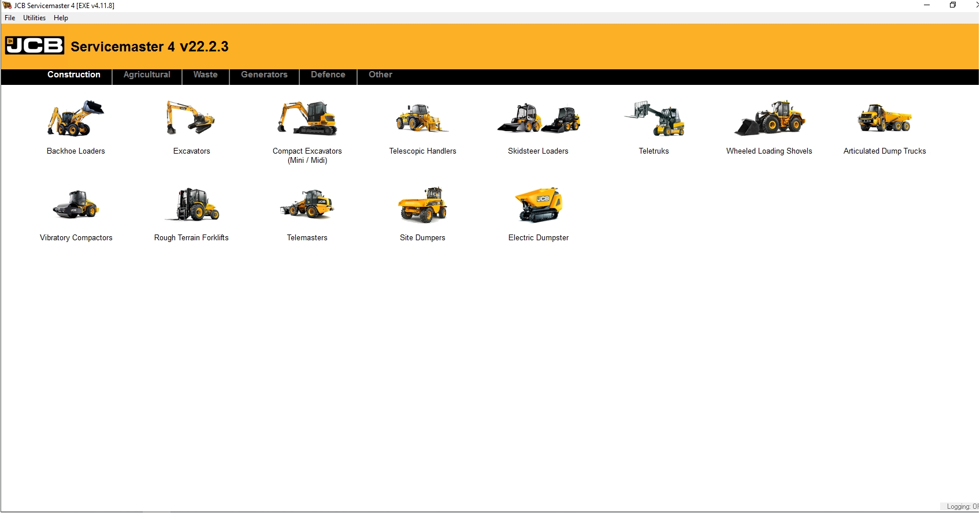Click the JCB logo in the header
The image size is (980, 514).
click(x=35, y=46)
